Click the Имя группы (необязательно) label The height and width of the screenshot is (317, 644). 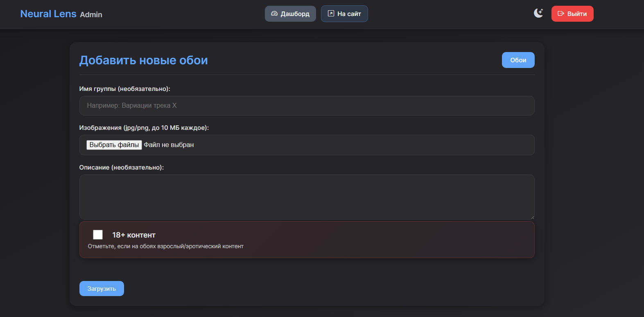[124, 89]
